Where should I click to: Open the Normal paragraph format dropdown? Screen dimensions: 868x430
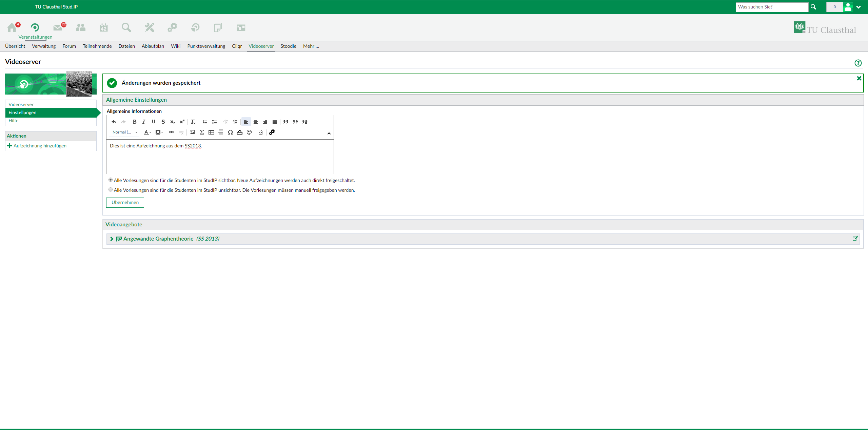(125, 132)
